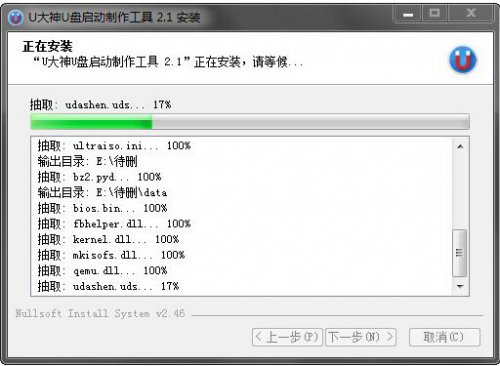Screen dimensions: 500x366
Task: Close the installer window
Action: click(x=471, y=13)
